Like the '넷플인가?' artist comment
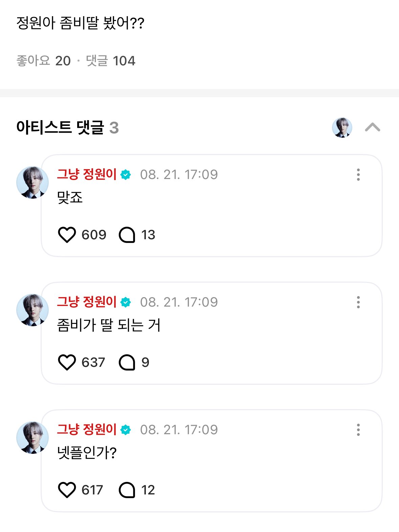 [67, 490]
